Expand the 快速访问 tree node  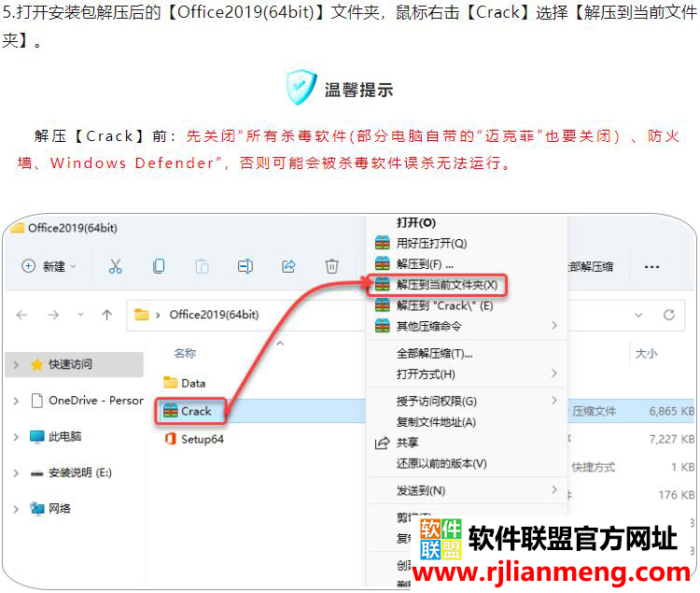(16, 364)
